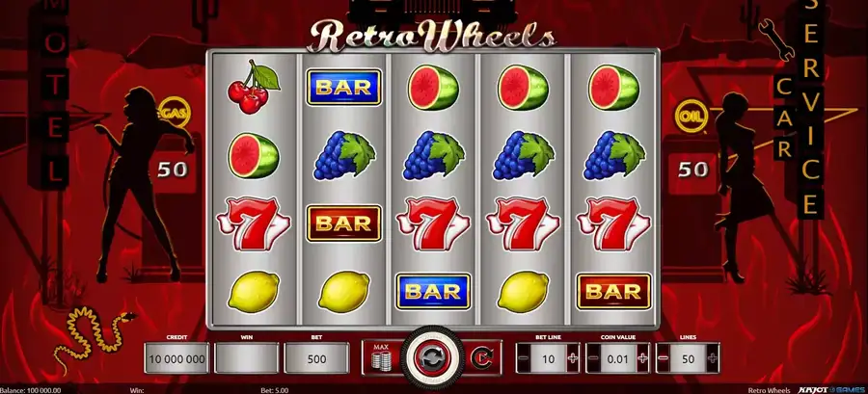The width and height of the screenshot is (868, 394).
Task: Raise Lines count with plus button
Action: (x=713, y=358)
